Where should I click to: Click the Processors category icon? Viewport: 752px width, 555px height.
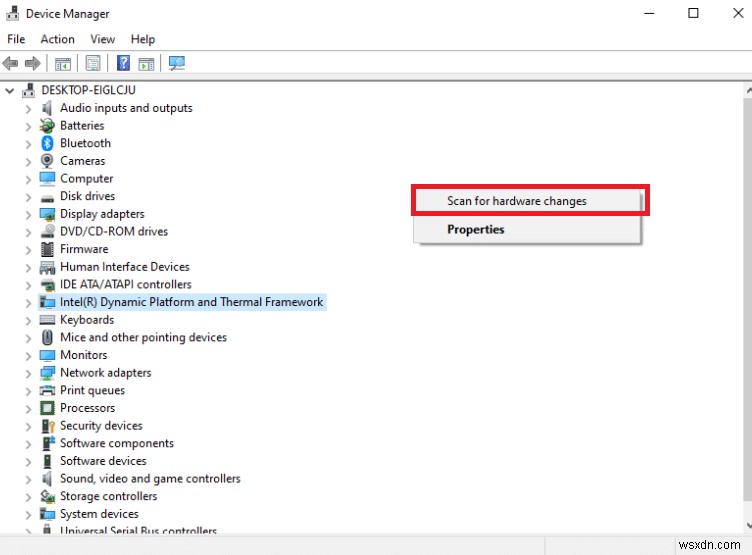pos(47,408)
